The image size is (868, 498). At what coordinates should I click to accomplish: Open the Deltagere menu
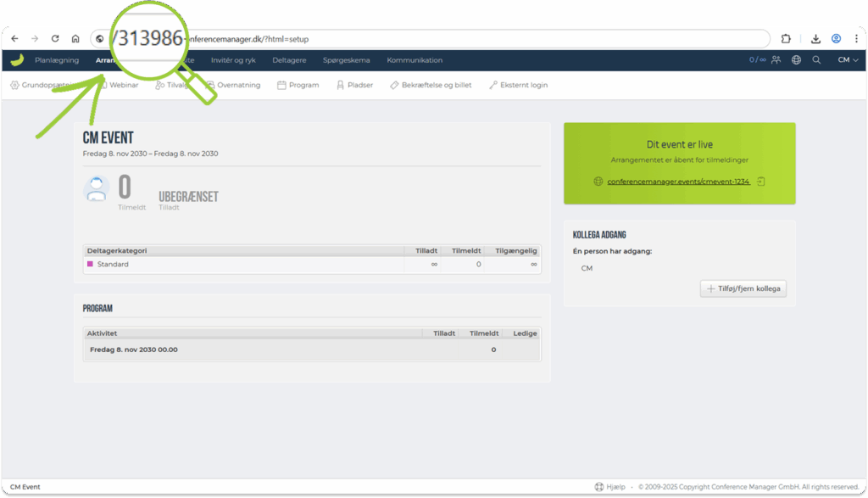pyautogui.click(x=289, y=60)
